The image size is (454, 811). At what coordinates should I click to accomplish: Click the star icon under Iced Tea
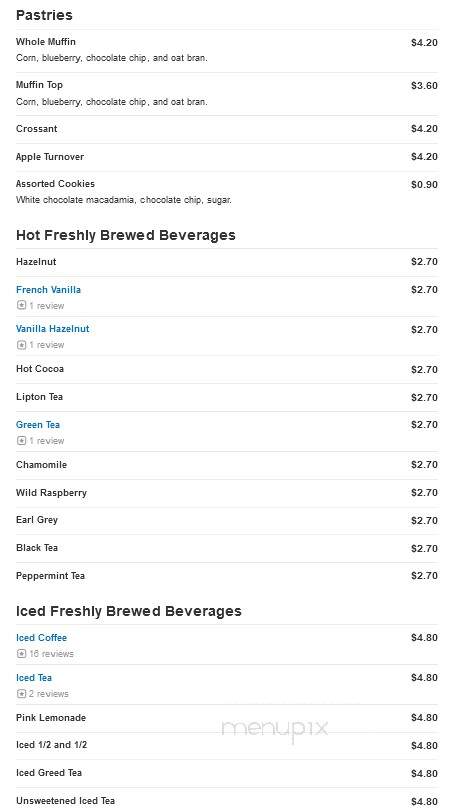pyautogui.click(x=21, y=694)
